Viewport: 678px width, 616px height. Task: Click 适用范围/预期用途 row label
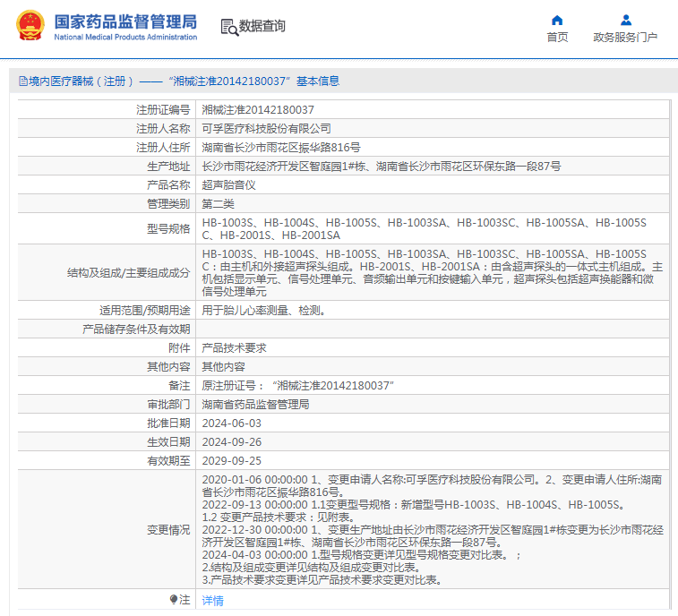pyautogui.click(x=145, y=311)
